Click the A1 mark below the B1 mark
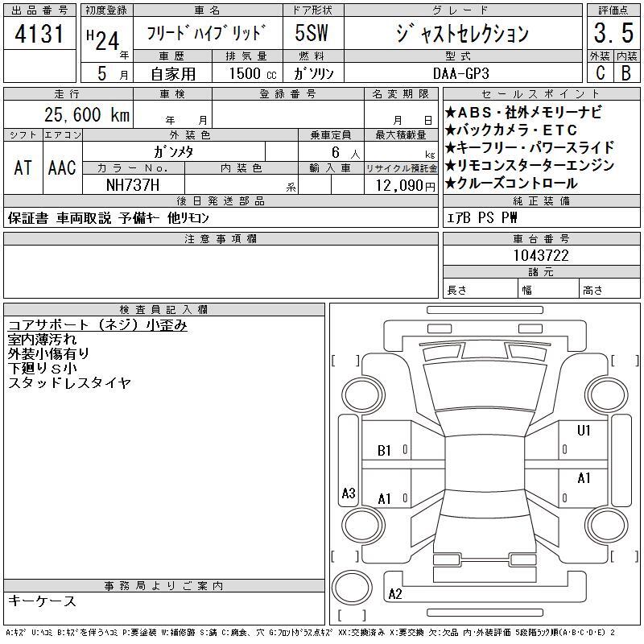Viewport: 644px width, 644px height. (384, 499)
